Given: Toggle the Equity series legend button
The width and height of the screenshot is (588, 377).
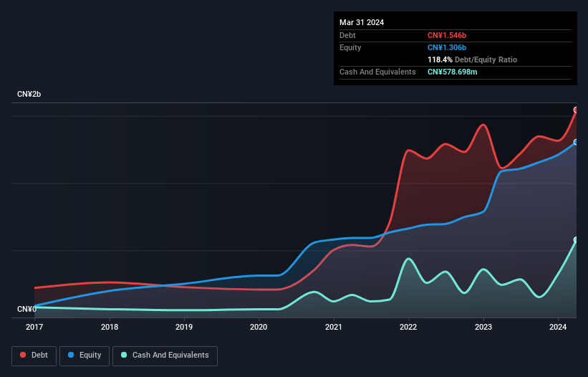Looking at the screenshot, I should 85,355.
